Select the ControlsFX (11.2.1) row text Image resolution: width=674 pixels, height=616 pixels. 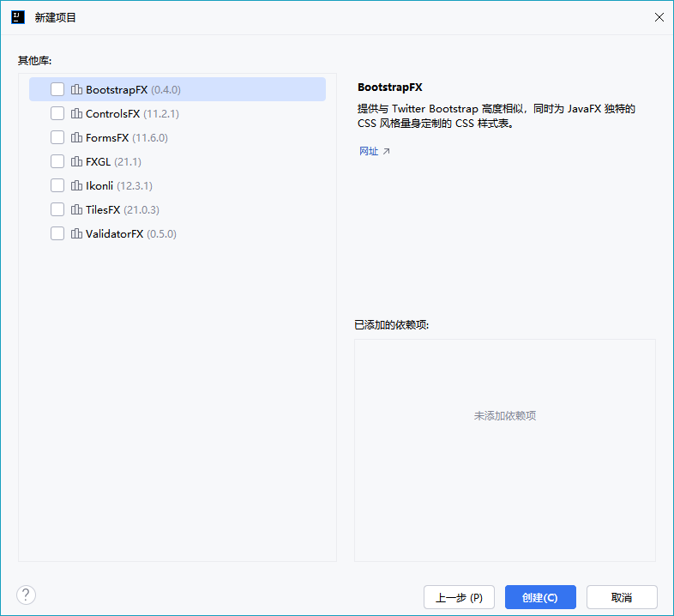pos(132,113)
